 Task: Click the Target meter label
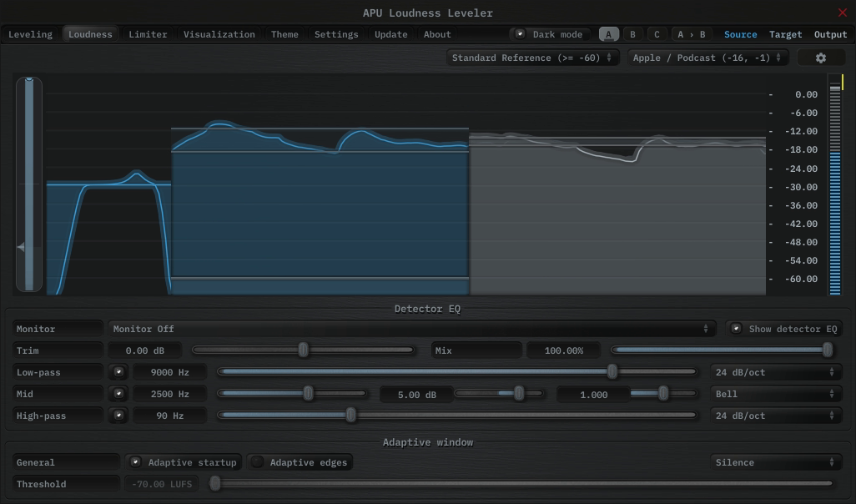tap(785, 34)
